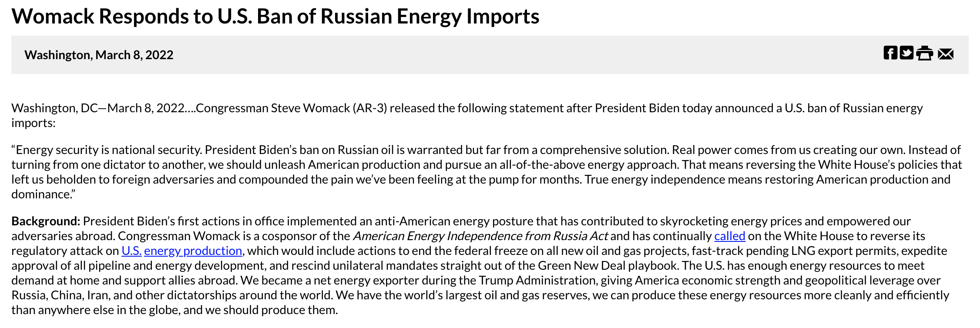This screenshot has height=328, width=980.
Task: Open the 'energy production' link
Action: pyautogui.click(x=193, y=251)
